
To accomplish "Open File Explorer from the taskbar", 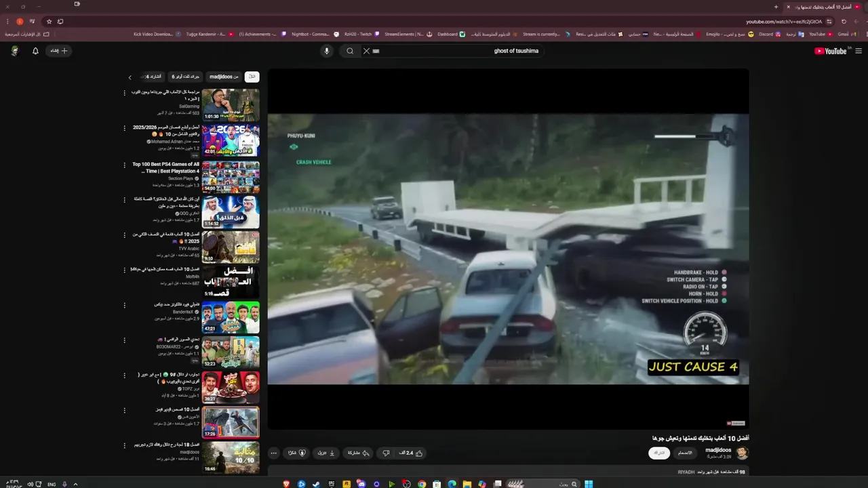I will 467,484.
